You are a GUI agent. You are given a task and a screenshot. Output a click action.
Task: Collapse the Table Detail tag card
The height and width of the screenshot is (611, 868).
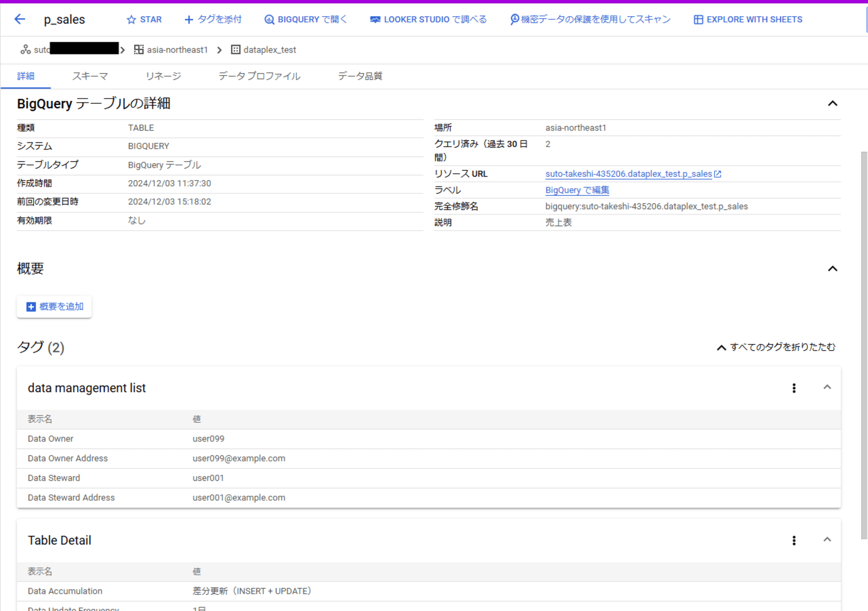pyautogui.click(x=827, y=539)
